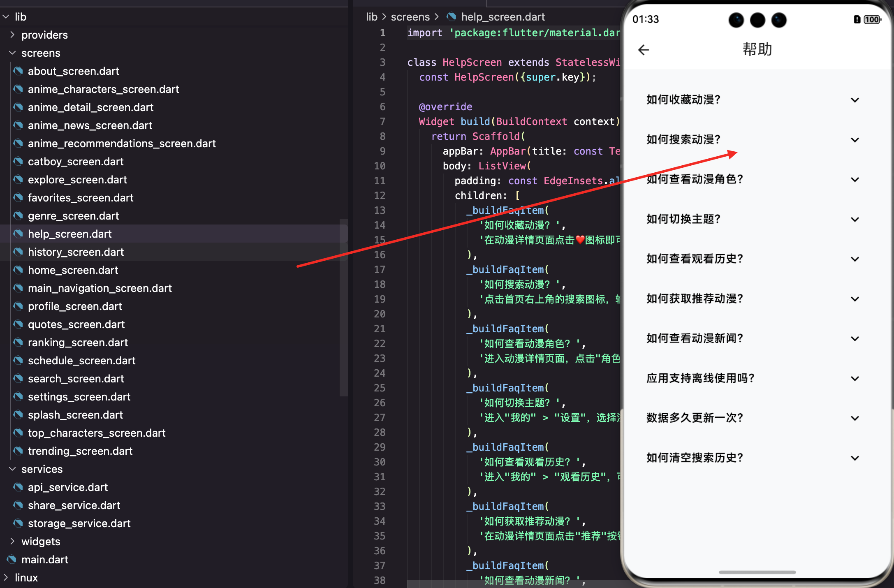Click screens breadcrumb segment

[410, 17]
